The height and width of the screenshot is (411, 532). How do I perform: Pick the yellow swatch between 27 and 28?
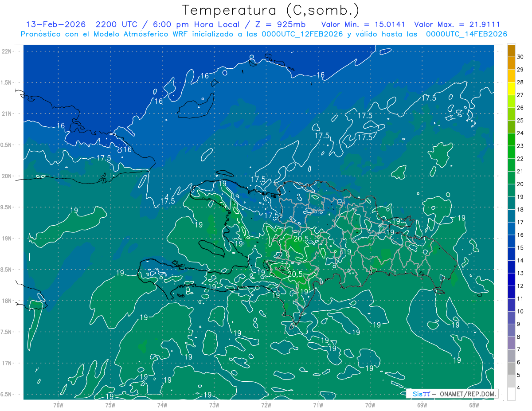(511, 89)
